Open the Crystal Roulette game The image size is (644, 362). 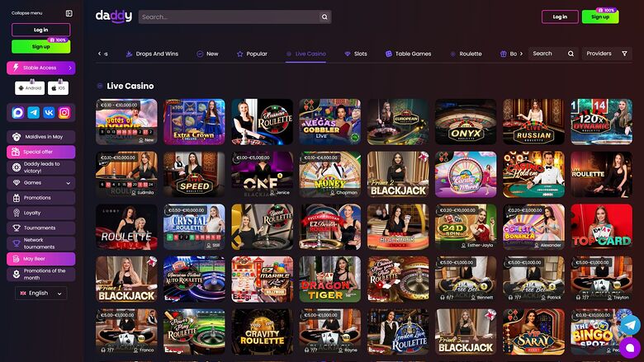tap(194, 227)
